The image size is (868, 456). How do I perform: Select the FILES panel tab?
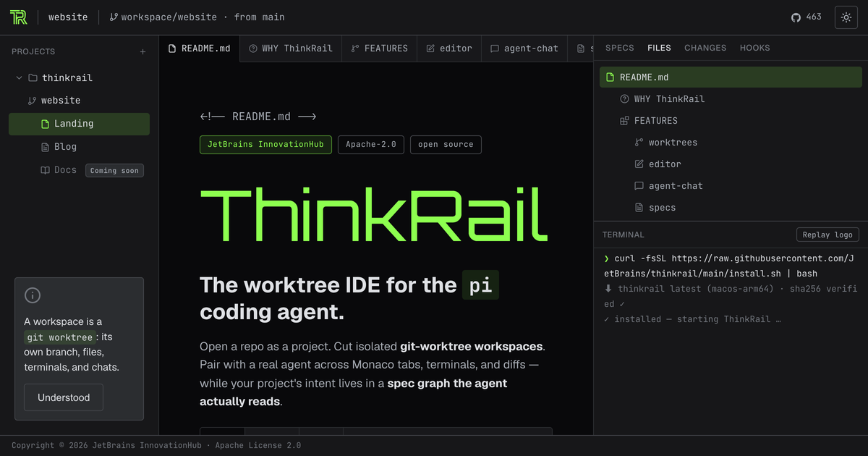pos(659,48)
